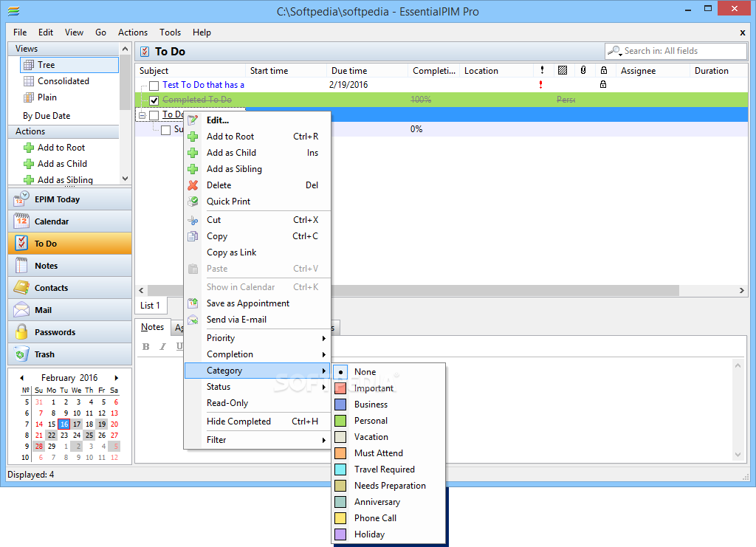756x547 pixels.
Task: Open EPIM Today module icon
Action: coord(21,199)
